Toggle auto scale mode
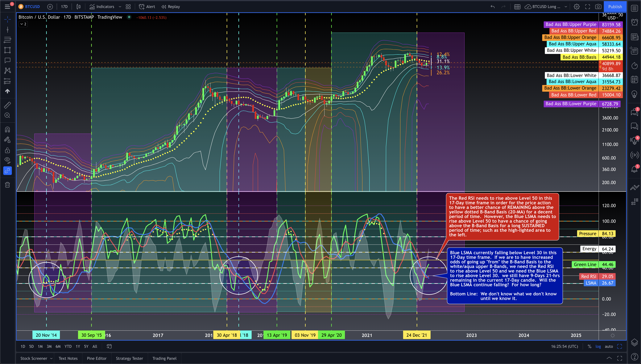Screen dimensions: 641x364 (609, 346)
